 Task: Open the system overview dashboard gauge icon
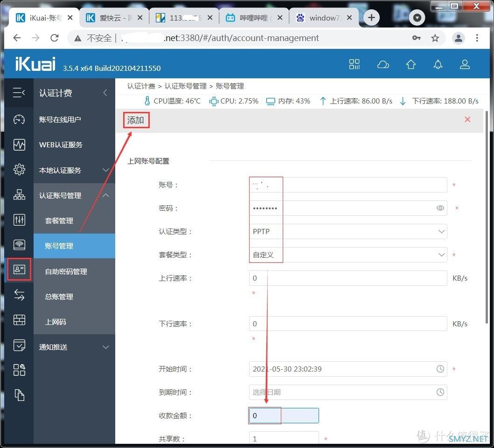click(x=19, y=119)
